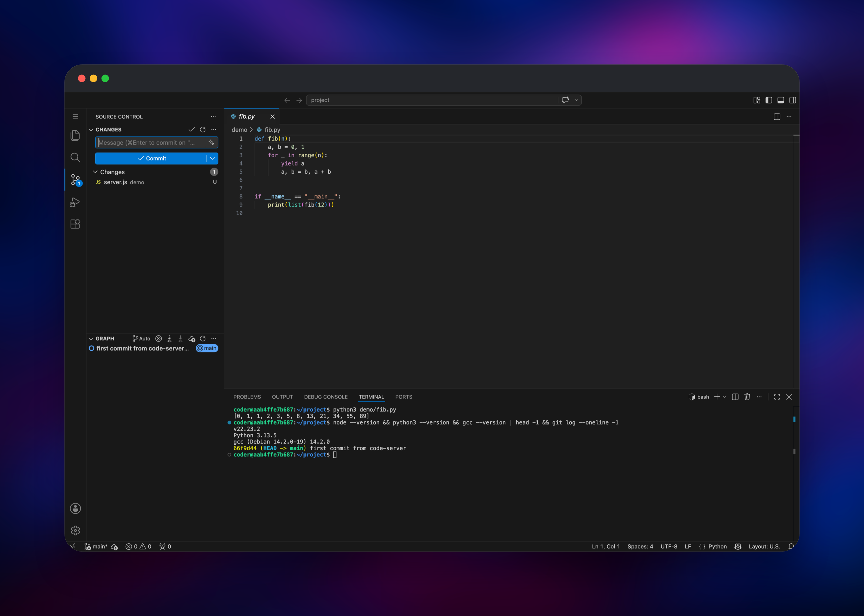Collapse the Changes file group

[95, 172]
